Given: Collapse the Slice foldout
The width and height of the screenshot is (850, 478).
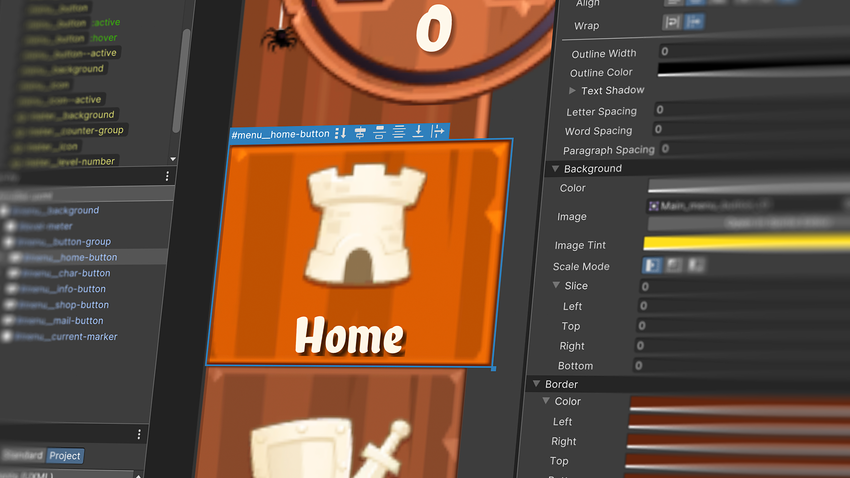Looking at the screenshot, I should click(x=556, y=285).
